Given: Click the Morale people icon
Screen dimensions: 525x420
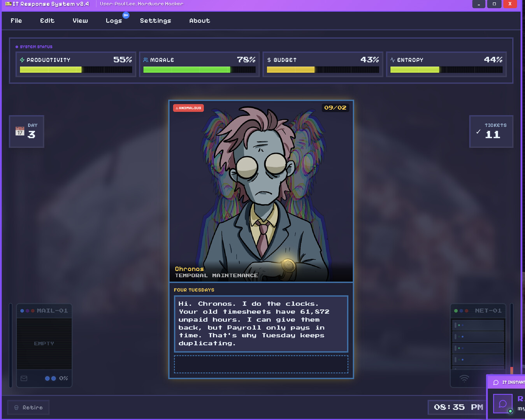Looking at the screenshot, I should pos(146,60).
